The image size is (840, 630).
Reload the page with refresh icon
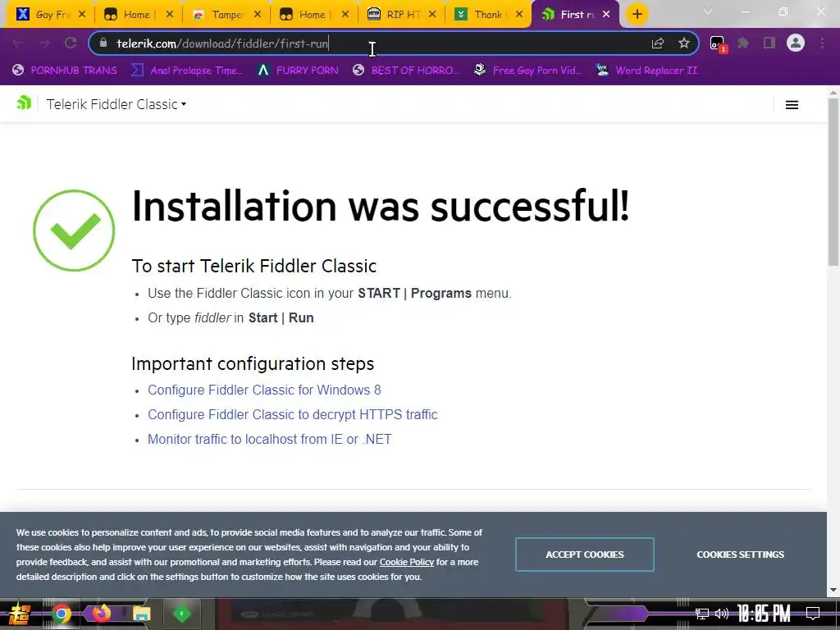click(71, 43)
